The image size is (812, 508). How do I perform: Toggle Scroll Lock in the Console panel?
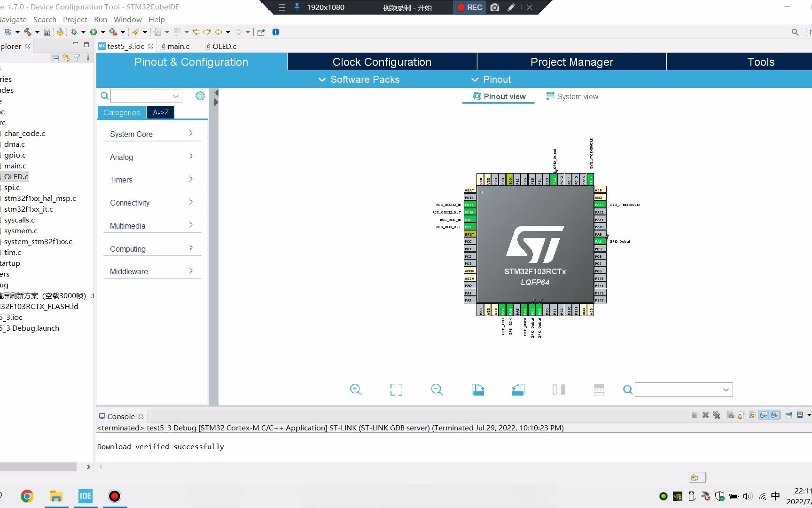pos(742,415)
